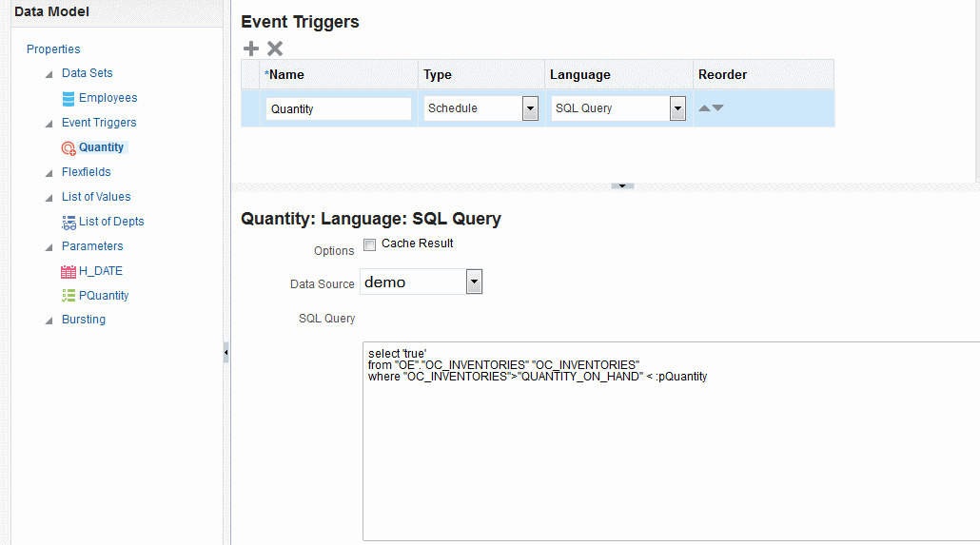This screenshot has height=545, width=980.
Task: Select the H_DATE parameter
Action: [101, 271]
